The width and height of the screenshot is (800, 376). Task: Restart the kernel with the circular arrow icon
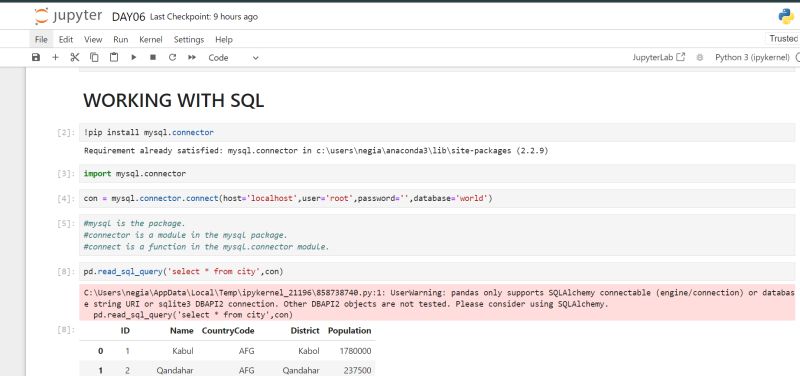click(172, 58)
